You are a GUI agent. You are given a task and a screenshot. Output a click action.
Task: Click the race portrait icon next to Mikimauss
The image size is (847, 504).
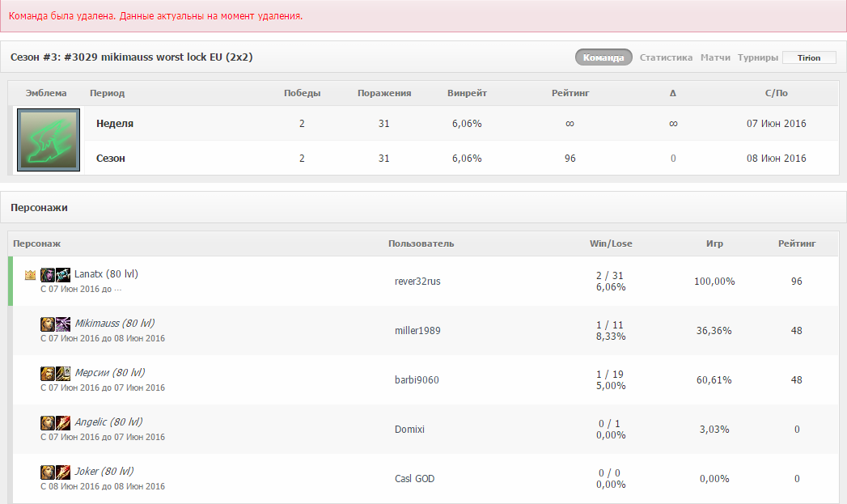pos(48,324)
